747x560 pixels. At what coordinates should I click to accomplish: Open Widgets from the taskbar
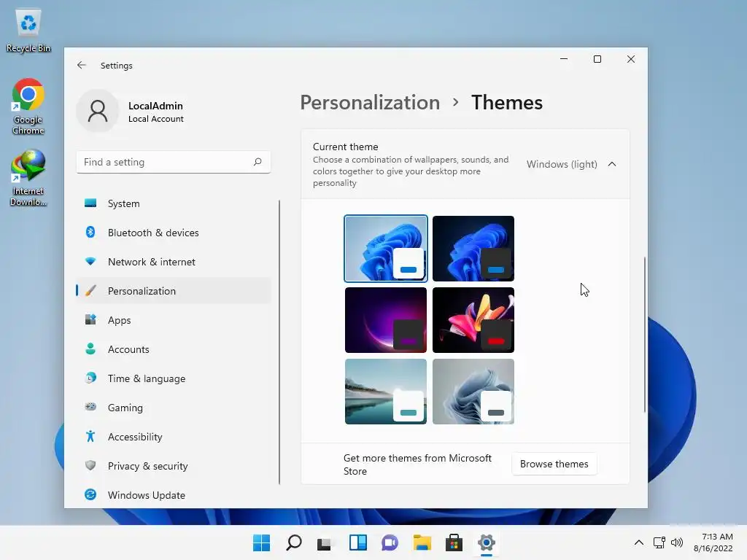pos(357,542)
